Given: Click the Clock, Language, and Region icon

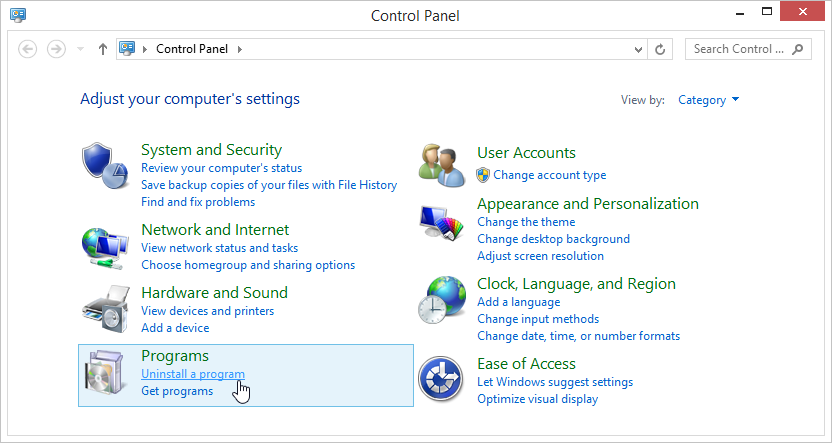Looking at the screenshot, I should [x=441, y=299].
